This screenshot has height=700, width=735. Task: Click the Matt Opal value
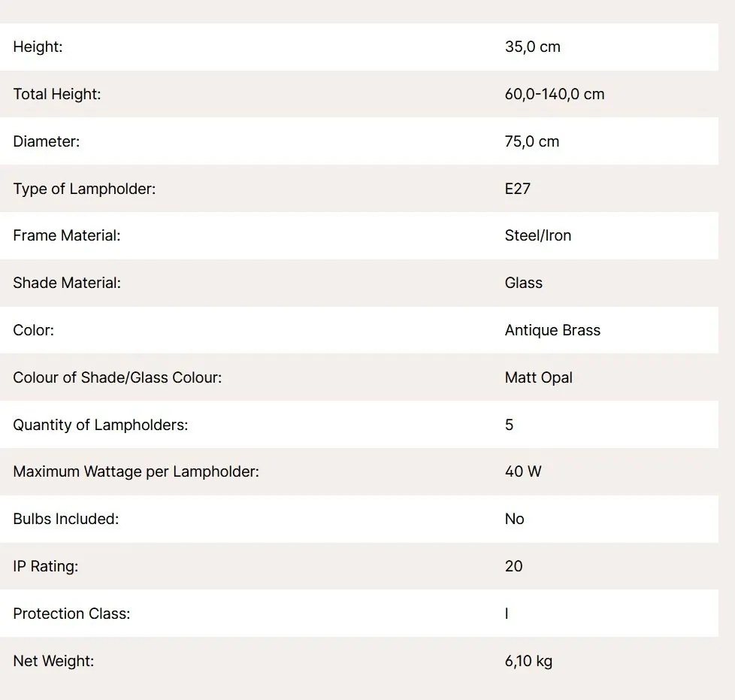tap(539, 377)
